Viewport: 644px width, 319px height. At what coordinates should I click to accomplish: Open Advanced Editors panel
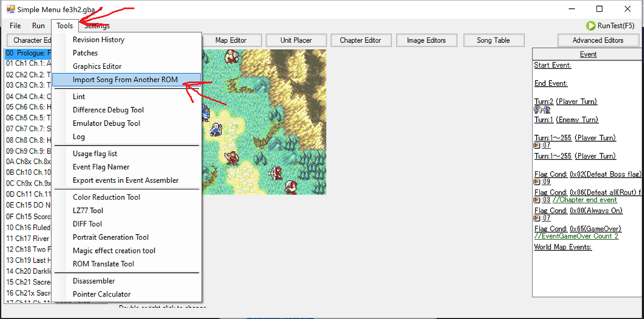(599, 40)
